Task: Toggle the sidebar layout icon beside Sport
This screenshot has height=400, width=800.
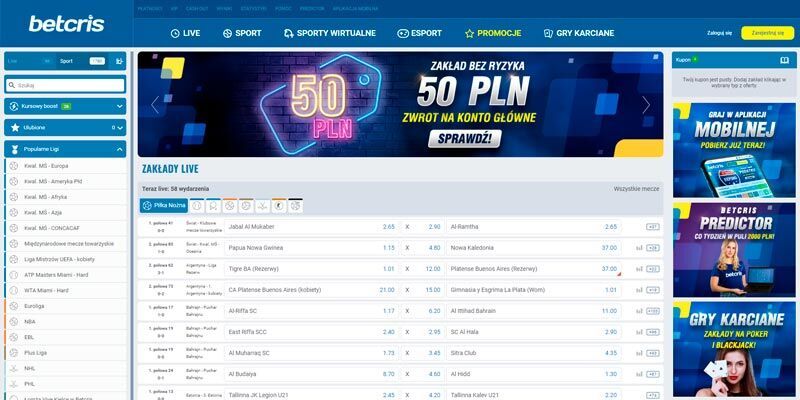Action: [x=119, y=61]
